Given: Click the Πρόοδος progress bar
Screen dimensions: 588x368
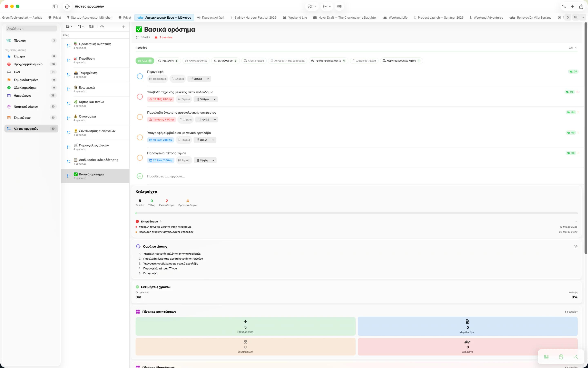Looking at the screenshot, I should pos(356,52).
